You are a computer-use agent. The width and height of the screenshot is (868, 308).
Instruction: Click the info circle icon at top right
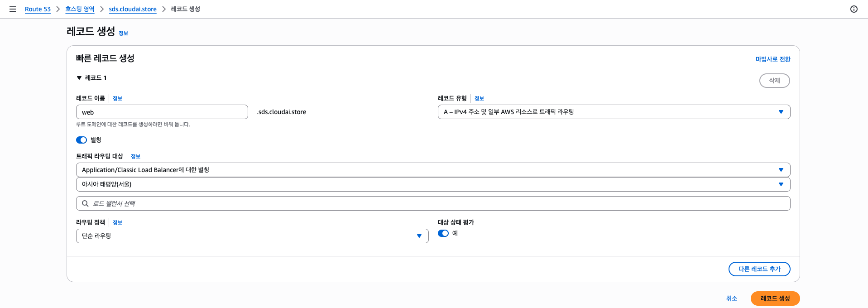tap(854, 9)
